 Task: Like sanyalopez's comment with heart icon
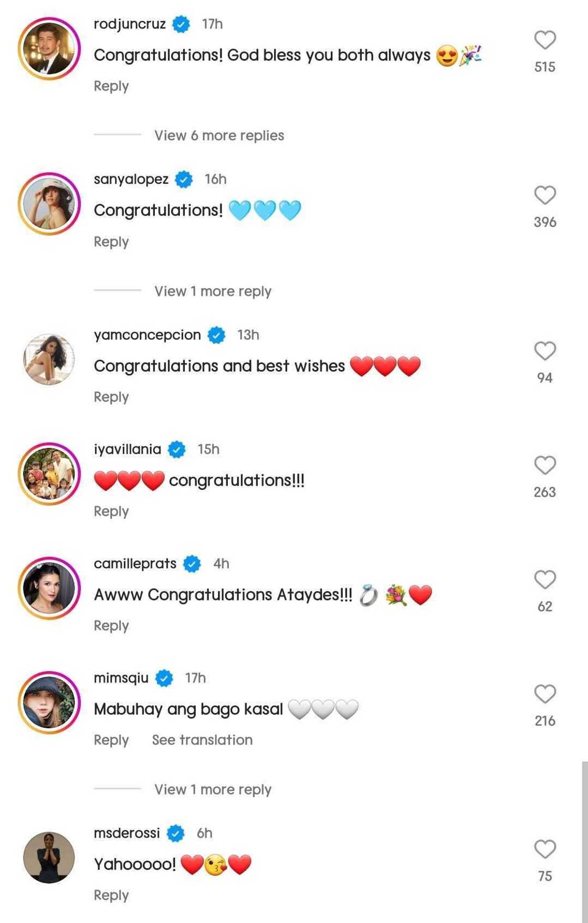click(545, 195)
